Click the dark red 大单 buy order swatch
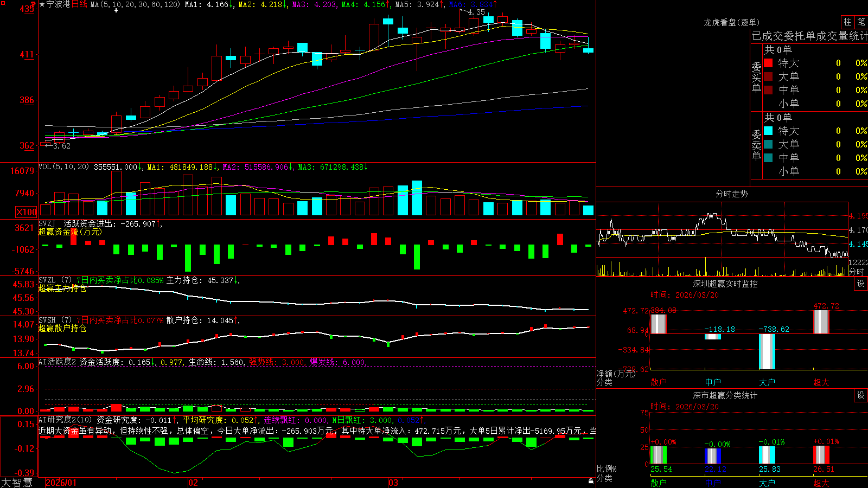 [768, 76]
